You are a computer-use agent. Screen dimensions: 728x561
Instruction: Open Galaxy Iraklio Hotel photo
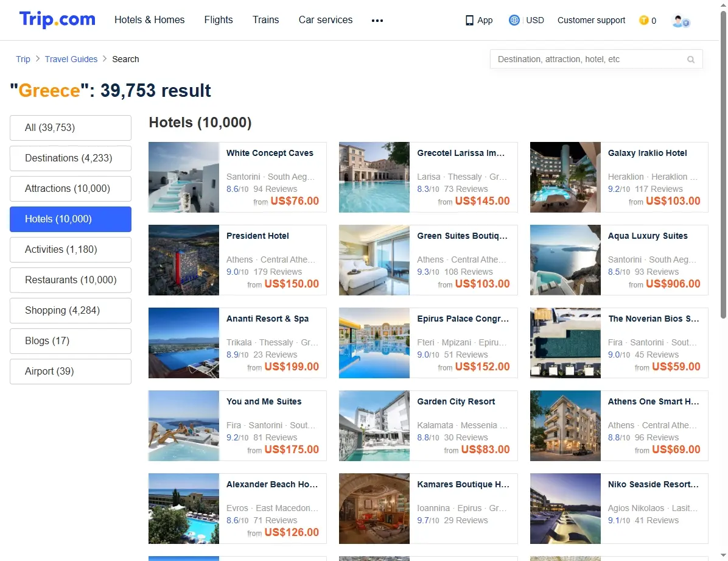pyautogui.click(x=565, y=177)
